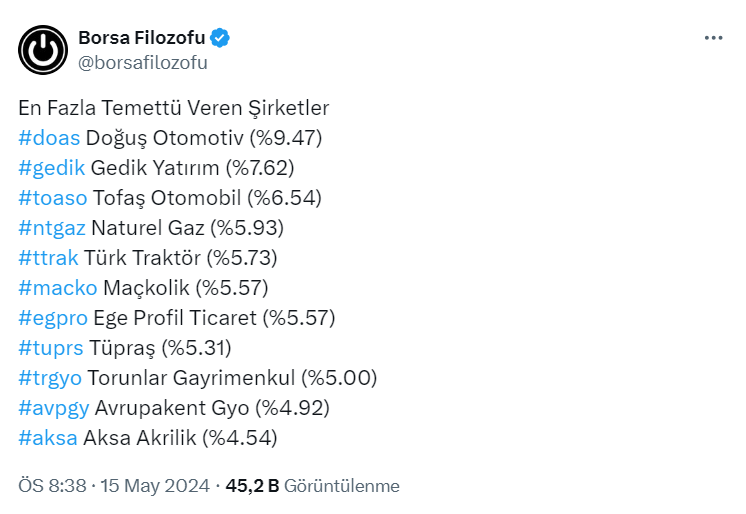Image resolution: width=746 pixels, height=514 pixels.
Task: Open the three-dot more options menu
Action: [x=713, y=38]
